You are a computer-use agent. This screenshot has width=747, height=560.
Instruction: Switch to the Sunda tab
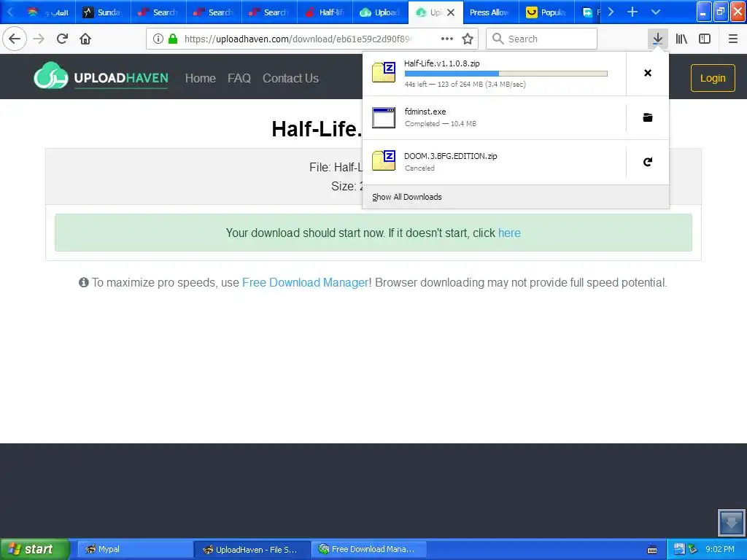[103, 12]
